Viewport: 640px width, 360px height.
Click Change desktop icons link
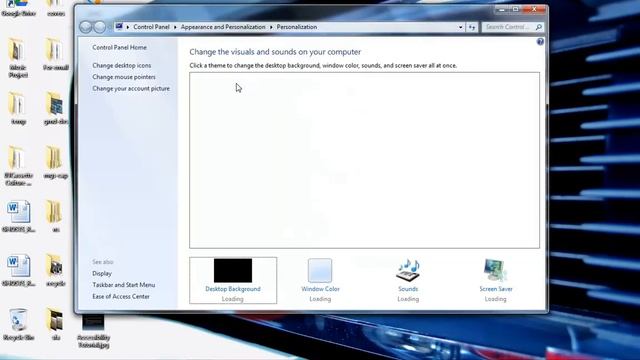(122, 65)
